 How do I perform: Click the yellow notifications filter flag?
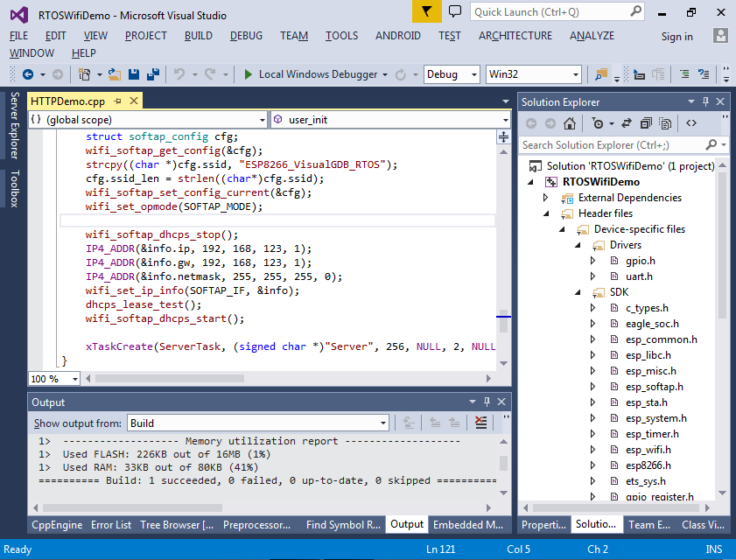427,11
